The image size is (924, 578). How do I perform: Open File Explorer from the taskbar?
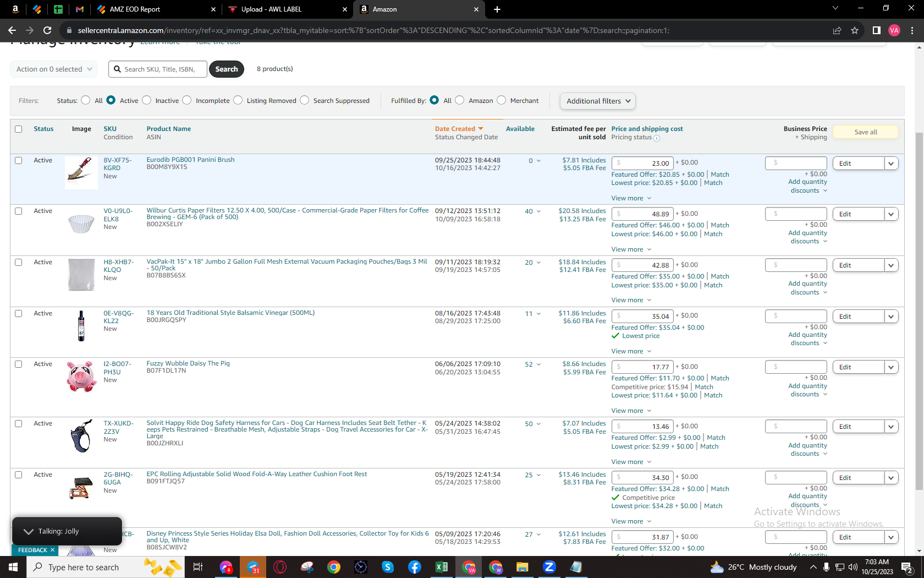(522, 567)
